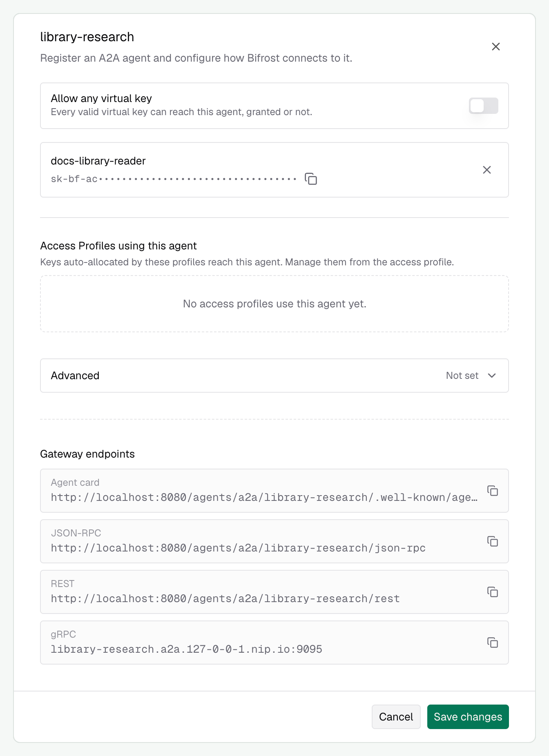Screen dimensions: 549x756
Task: Click the Cancel button
Action: 396,717
